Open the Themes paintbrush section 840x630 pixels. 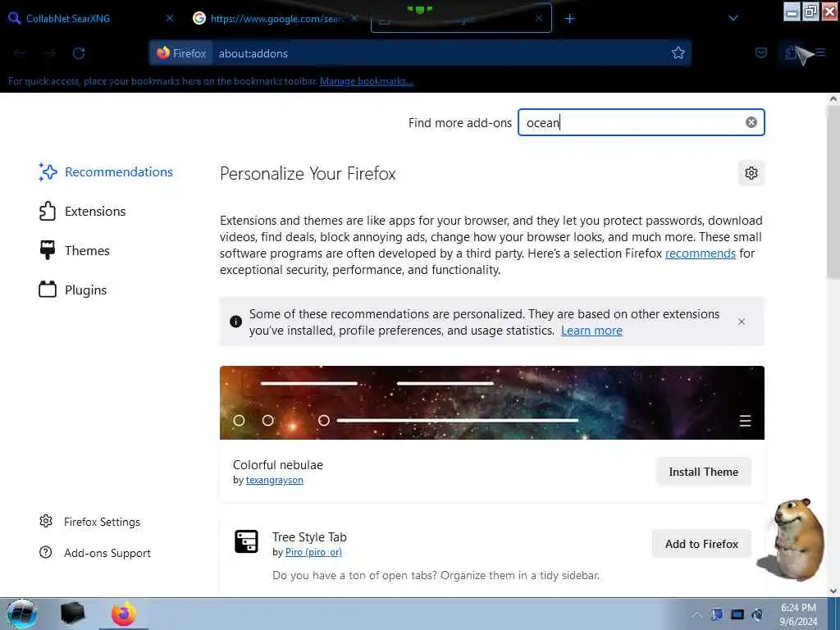[74, 251]
